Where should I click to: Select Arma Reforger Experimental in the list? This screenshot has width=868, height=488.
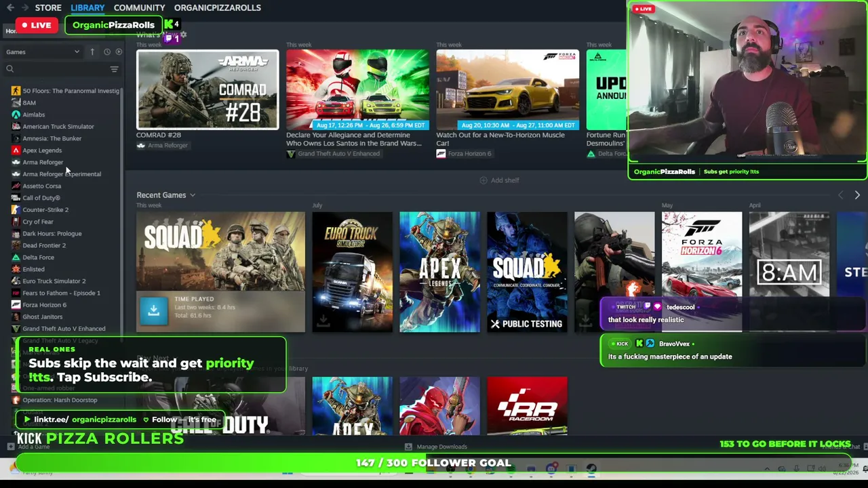[62, 174]
